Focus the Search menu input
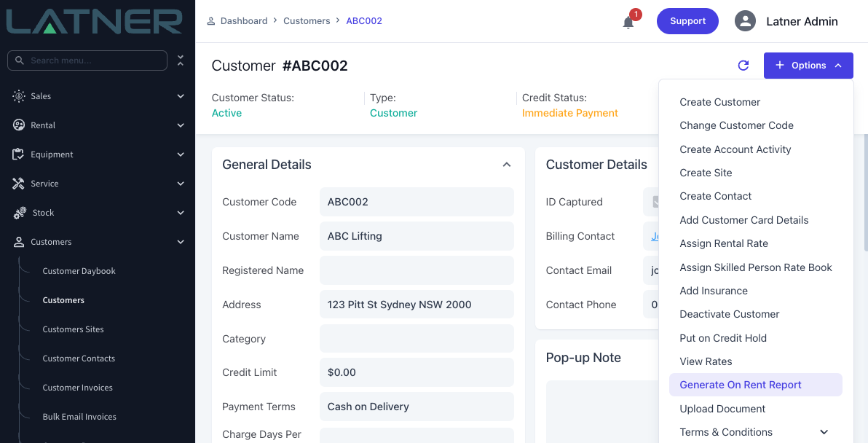Viewport: 868px width, 443px height. click(87, 60)
